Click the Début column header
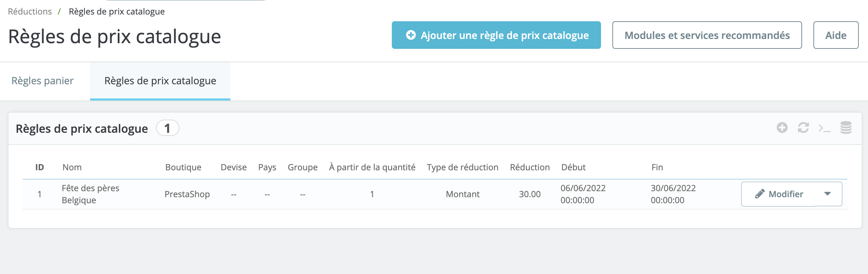868x274 pixels. 573,167
